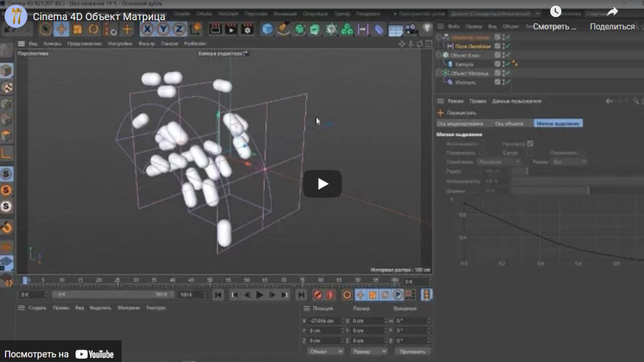
Task: Toggle X axis lock
Action: pos(147,29)
